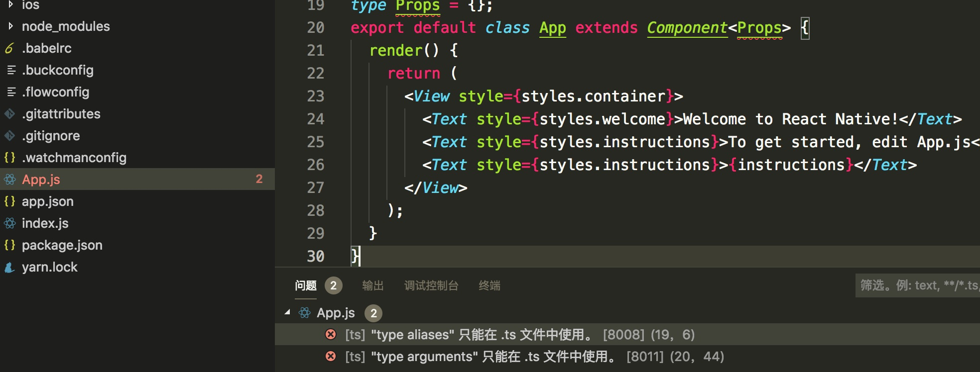Expand the ios folder arrow
Viewport: 980px width, 372px height.
pyautogui.click(x=10, y=4)
